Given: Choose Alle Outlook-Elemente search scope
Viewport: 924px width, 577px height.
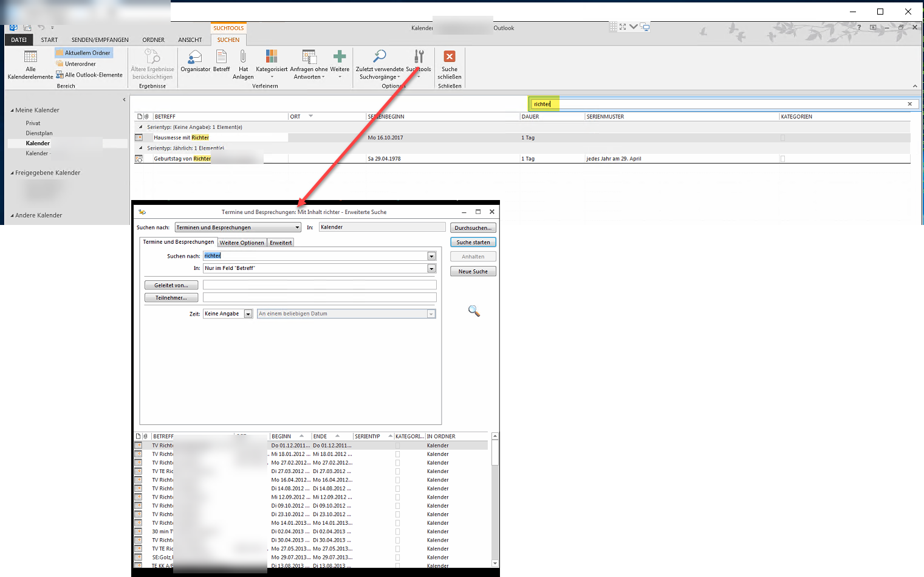Looking at the screenshot, I should [x=89, y=75].
